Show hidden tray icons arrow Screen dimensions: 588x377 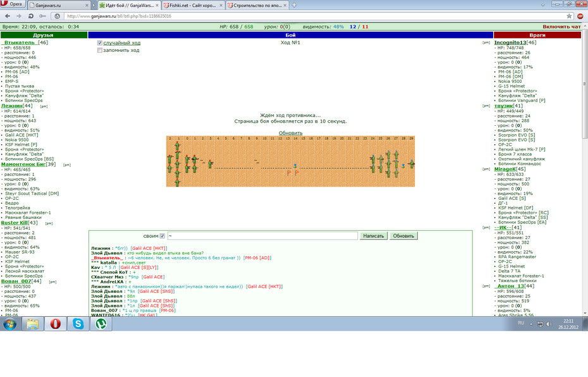click(531, 324)
